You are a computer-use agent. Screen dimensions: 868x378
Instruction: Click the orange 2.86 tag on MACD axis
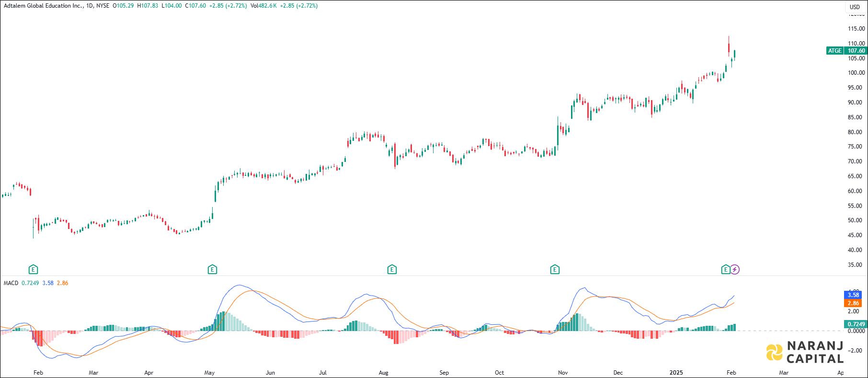[x=853, y=303]
